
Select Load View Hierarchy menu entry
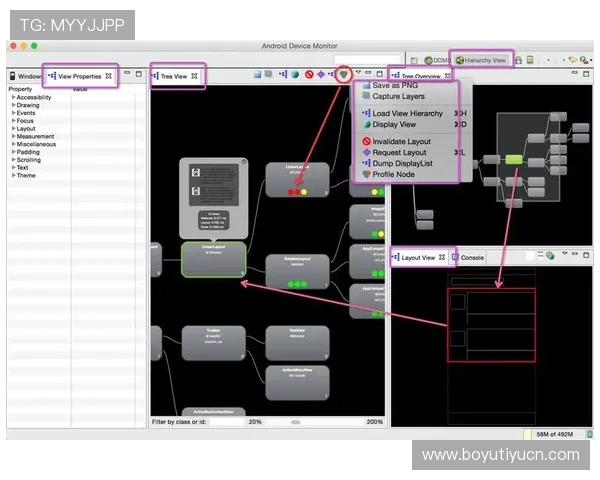pos(407,113)
